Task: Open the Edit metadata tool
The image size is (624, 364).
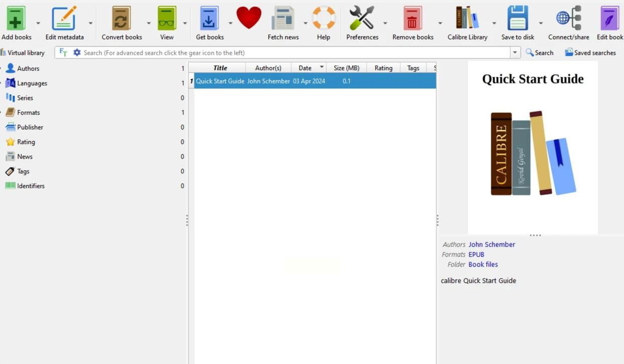Action: (x=64, y=19)
